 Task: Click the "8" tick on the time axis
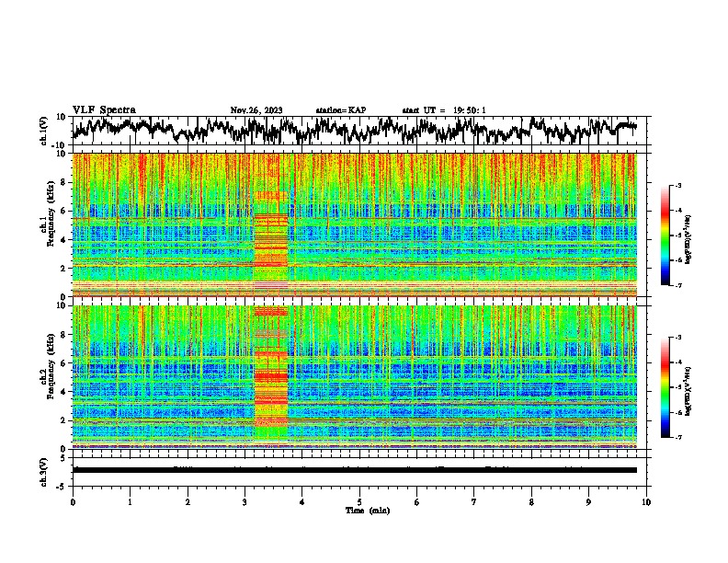(x=531, y=502)
